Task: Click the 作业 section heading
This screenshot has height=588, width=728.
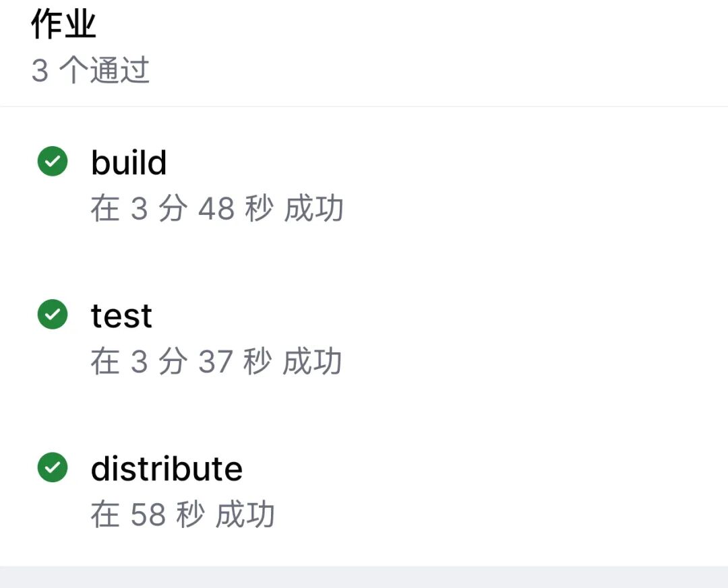Action: 63,24
